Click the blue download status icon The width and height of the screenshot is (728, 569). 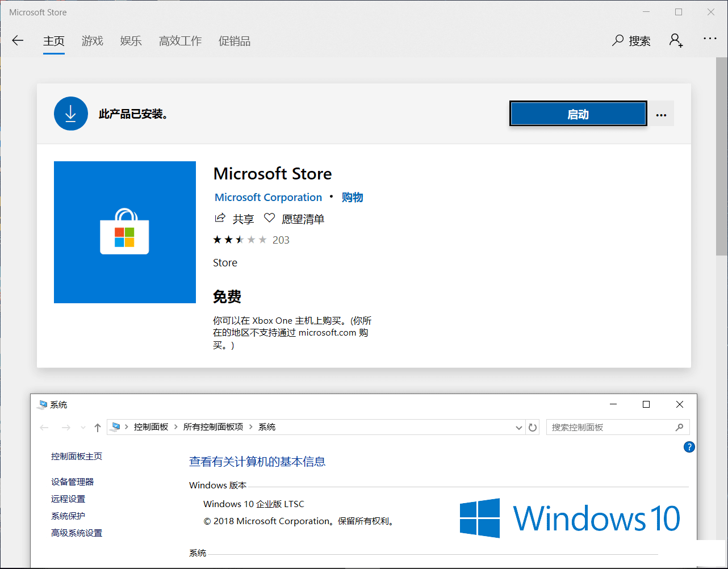[x=71, y=114]
